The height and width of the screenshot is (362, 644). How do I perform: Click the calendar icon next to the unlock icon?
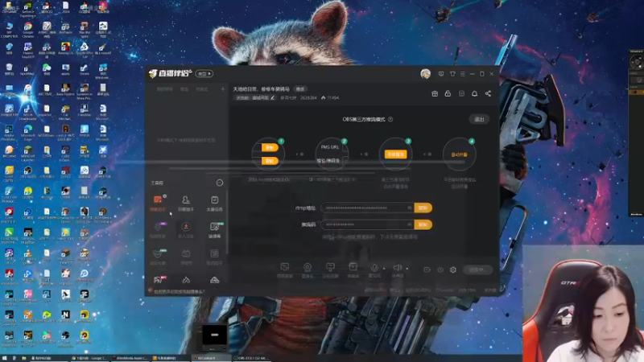[x=461, y=94]
